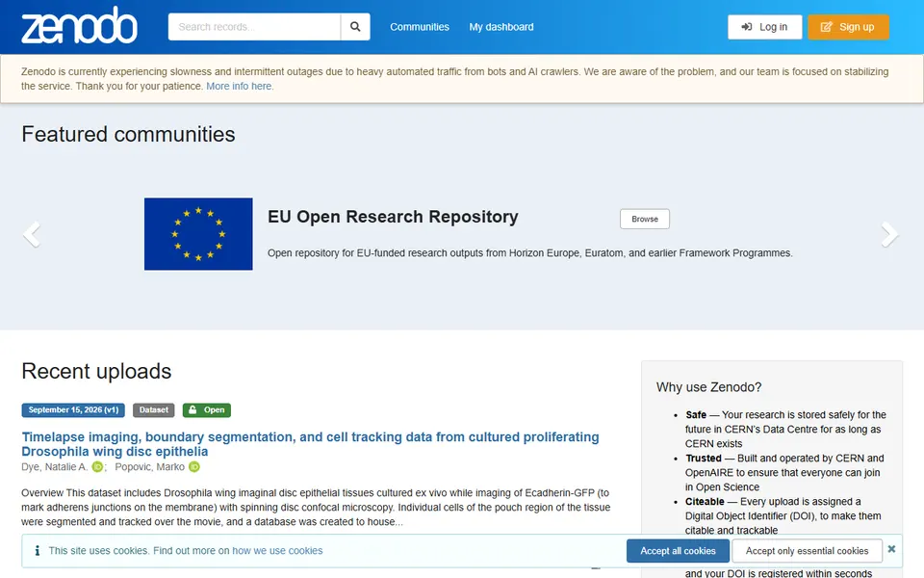Open the Communities menu item
924x578 pixels.
tap(420, 27)
